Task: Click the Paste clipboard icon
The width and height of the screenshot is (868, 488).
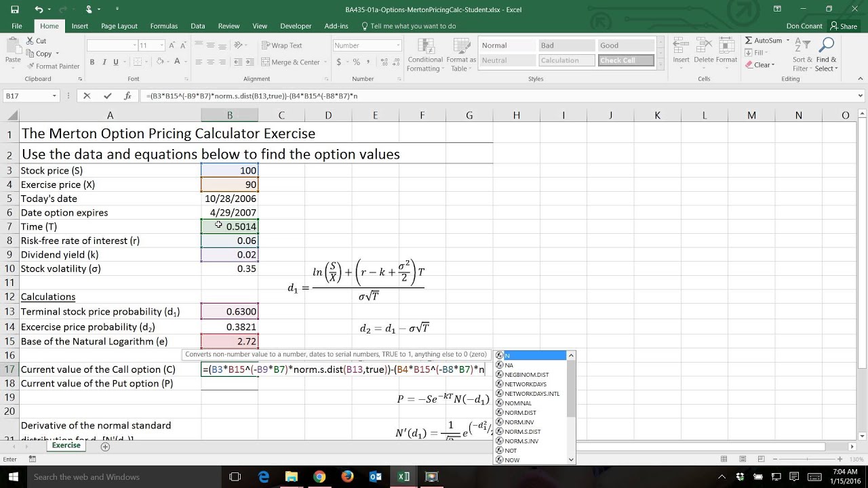Action: click(x=12, y=46)
